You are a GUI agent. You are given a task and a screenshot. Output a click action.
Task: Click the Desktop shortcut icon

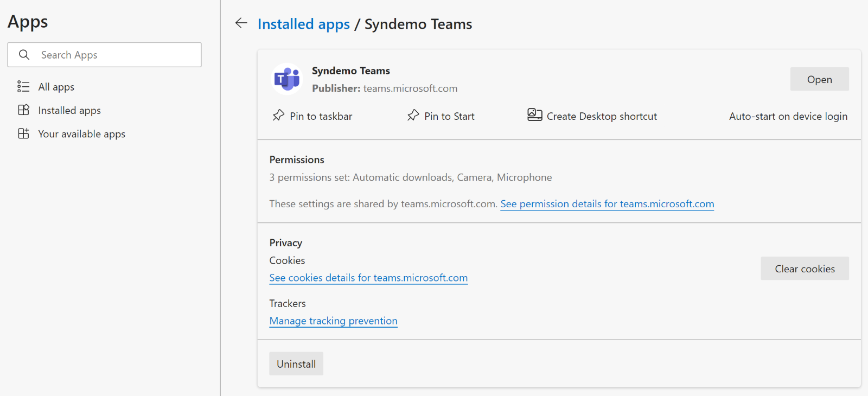[534, 114]
